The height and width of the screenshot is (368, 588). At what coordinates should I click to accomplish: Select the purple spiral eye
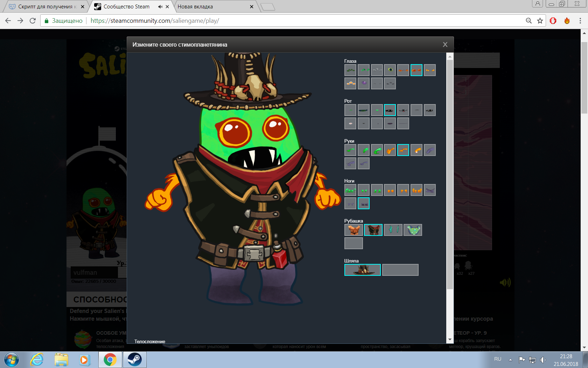[x=364, y=83]
